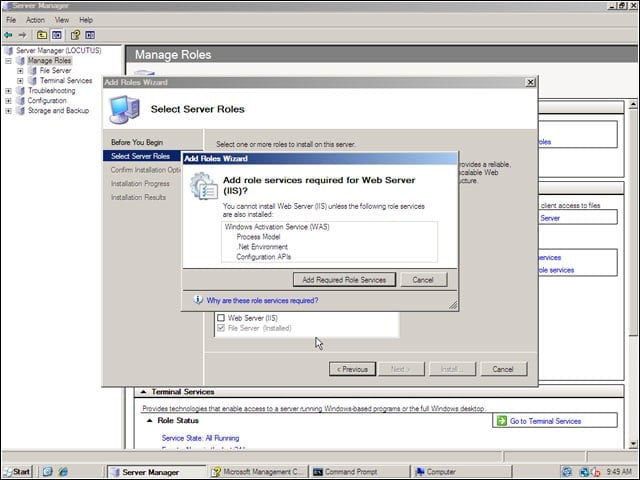The image size is (640, 480).
Task: Click the show desktop quick launch icon
Action: point(47,471)
